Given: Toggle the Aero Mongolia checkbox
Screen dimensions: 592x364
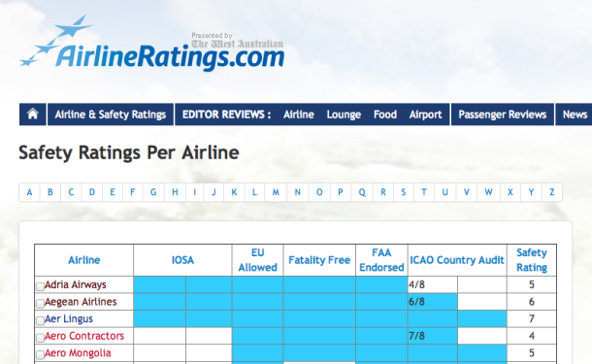Looking at the screenshot, I should pyautogui.click(x=40, y=354).
